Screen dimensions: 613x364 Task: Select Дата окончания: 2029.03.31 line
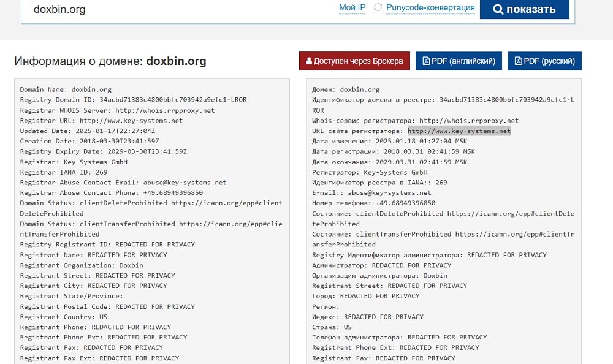click(389, 162)
